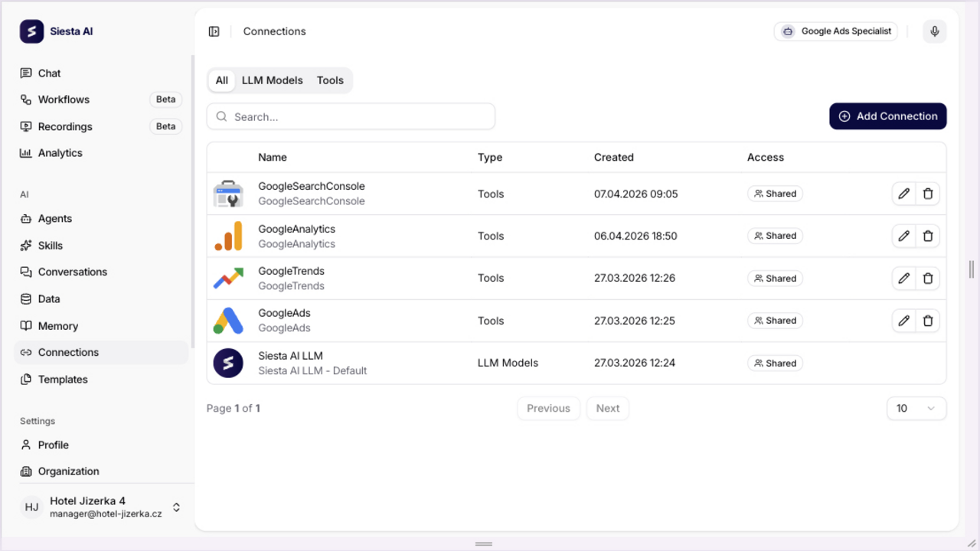Screen dimensions: 980x551
Task: Click the Access column header
Action: click(766, 158)
